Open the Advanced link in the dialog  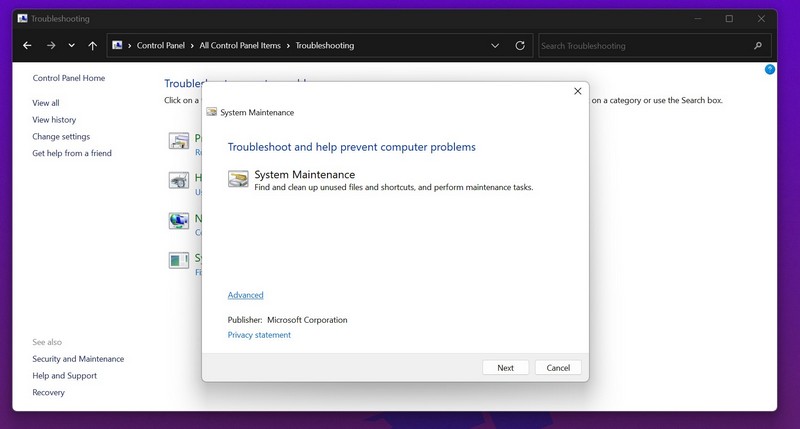(x=245, y=295)
